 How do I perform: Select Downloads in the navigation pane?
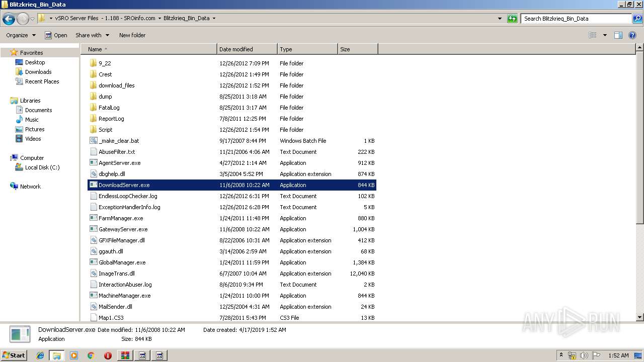pyautogui.click(x=38, y=72)
